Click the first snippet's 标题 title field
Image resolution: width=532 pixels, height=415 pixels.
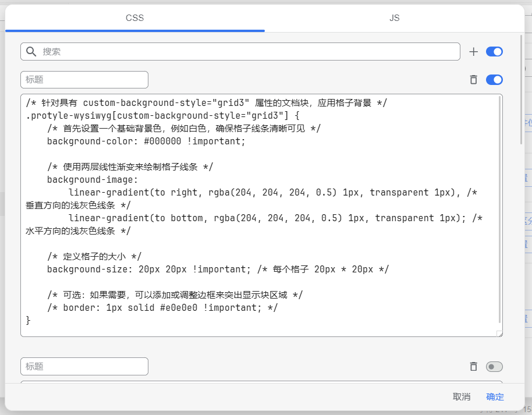click(84, 80)
